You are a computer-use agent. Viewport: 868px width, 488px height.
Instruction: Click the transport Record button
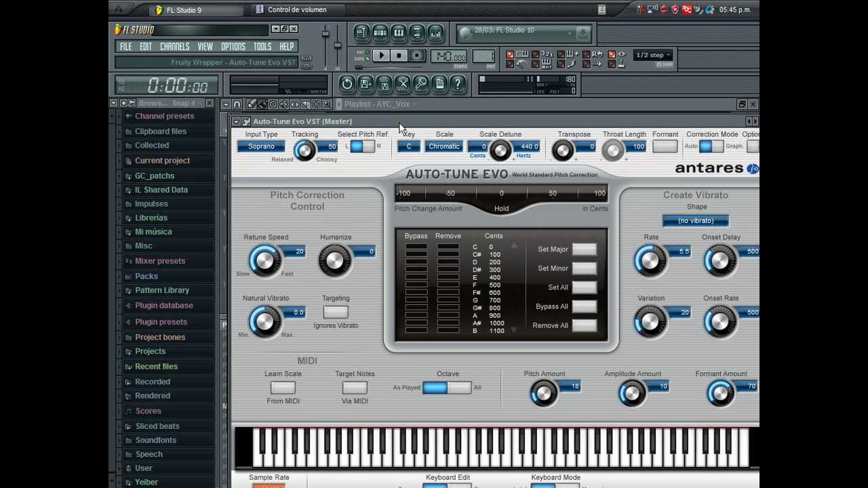[x=417, y=56]
